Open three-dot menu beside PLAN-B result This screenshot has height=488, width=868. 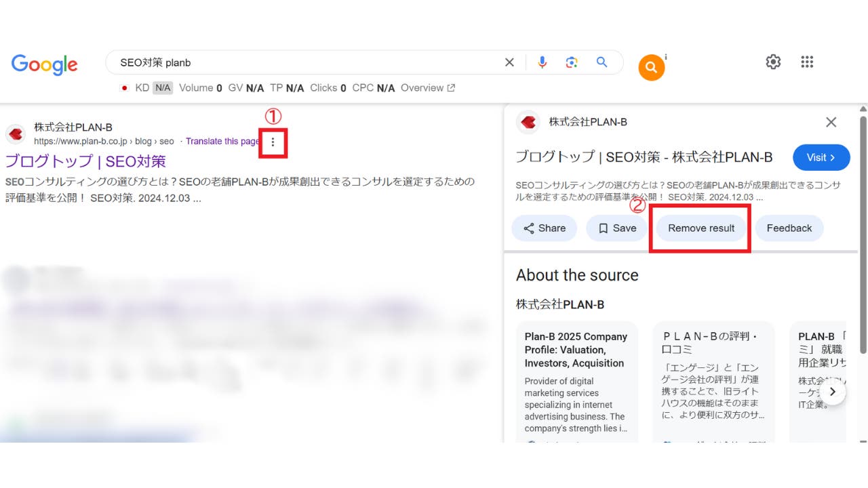pos(273,142)
